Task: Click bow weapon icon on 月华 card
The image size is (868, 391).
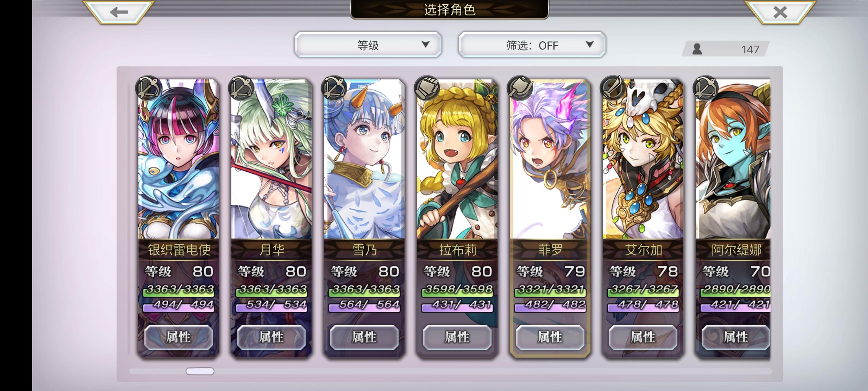Action: coord(241,88)
